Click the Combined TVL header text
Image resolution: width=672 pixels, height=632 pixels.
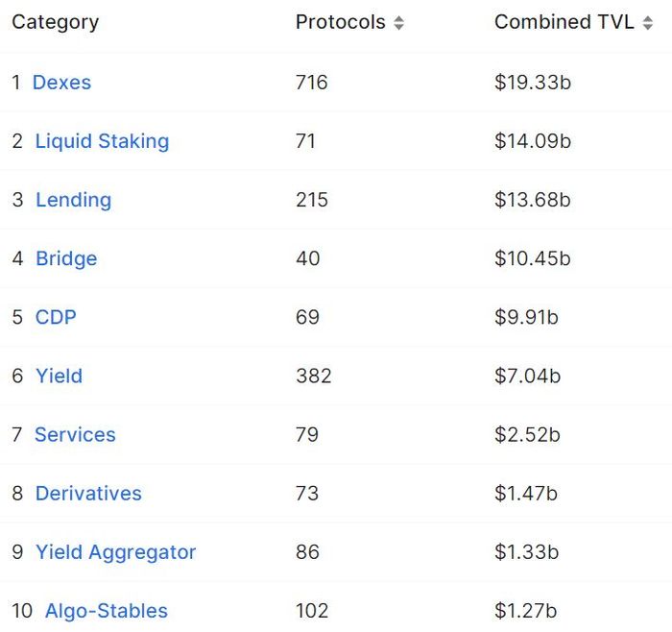click(x=564, y=22)
